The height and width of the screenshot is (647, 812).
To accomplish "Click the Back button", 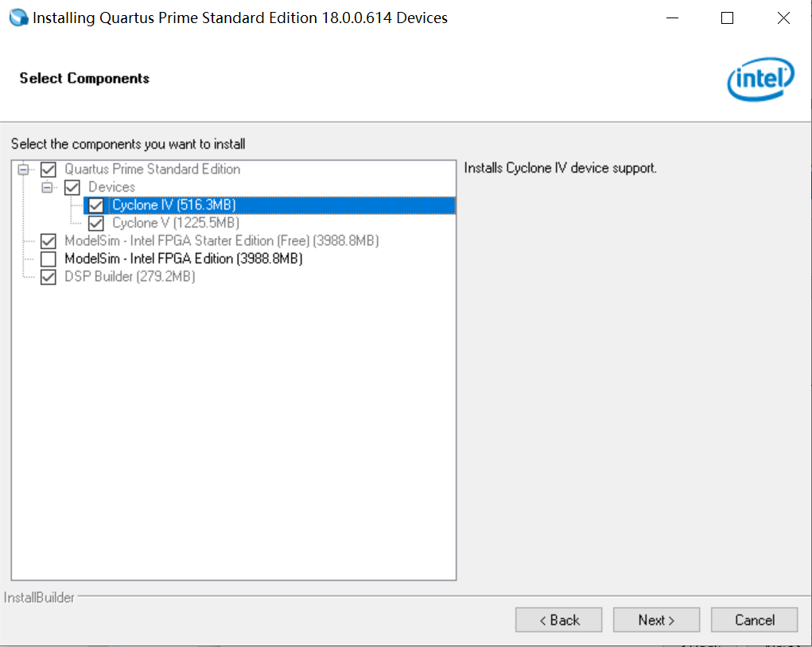I will (558, 619).
